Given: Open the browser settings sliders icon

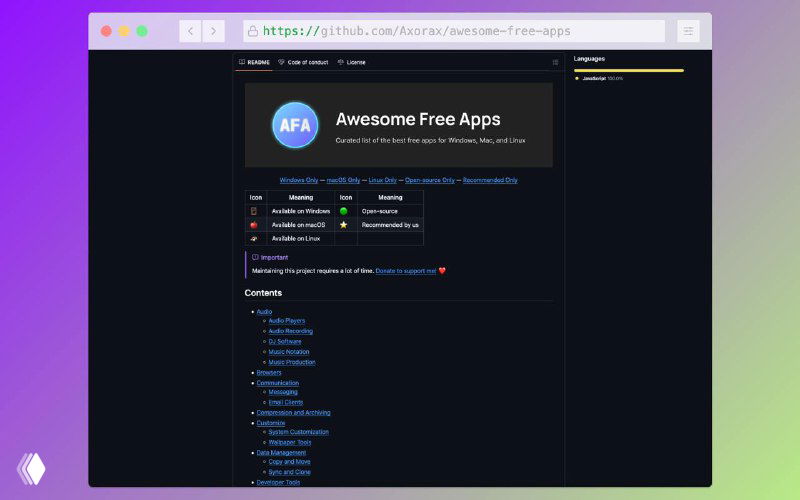Looking at the screenshot, I should pos(688,31).
